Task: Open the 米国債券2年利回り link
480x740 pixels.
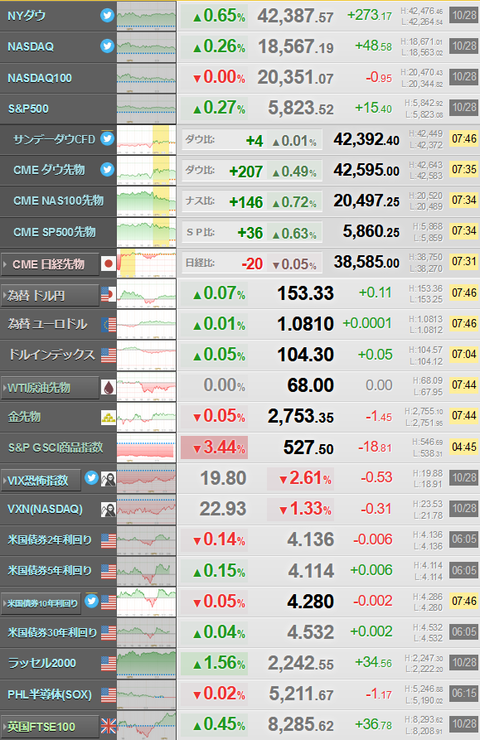Action: click(49, 540)
